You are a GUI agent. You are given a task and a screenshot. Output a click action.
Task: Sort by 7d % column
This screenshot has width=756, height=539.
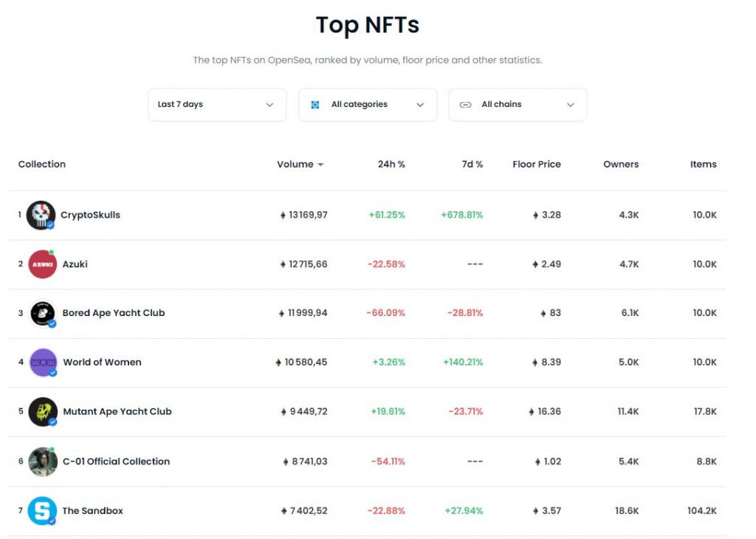pos(472,165)
